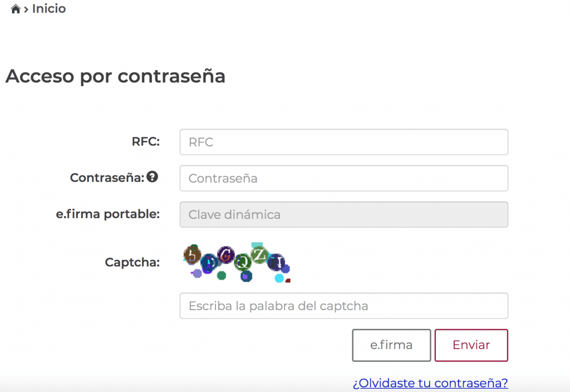Click the Contraseña label text
570x392 pixels.
[107, 178]
